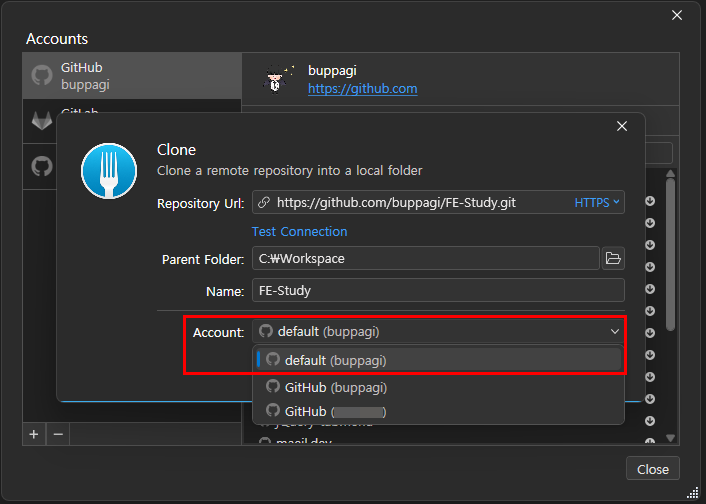This screenshot has height=504, width=706.
Task: Focus the Name field FE-Study
Action: click(x=438, y=291)
